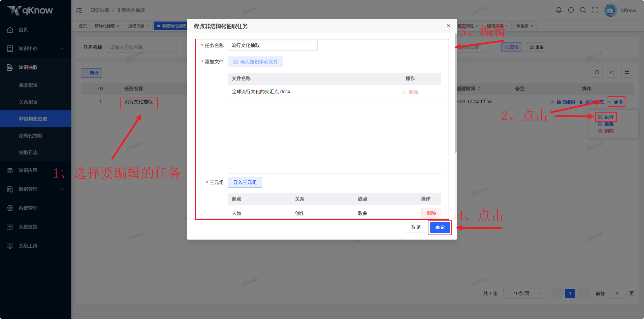Close the 结构化抽取 tab
The width and height of the screenshot is (644, 319).
tap(118, 26)
